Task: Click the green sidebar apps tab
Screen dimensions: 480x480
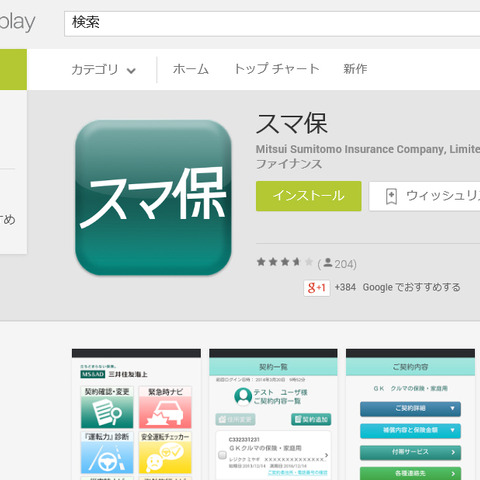Action: point(13,69)
